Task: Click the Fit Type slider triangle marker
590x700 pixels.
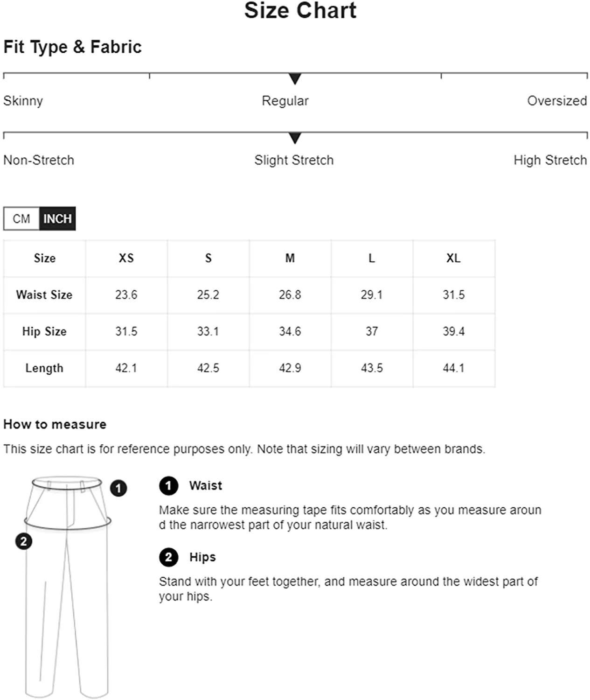Action: pos(295,79)
